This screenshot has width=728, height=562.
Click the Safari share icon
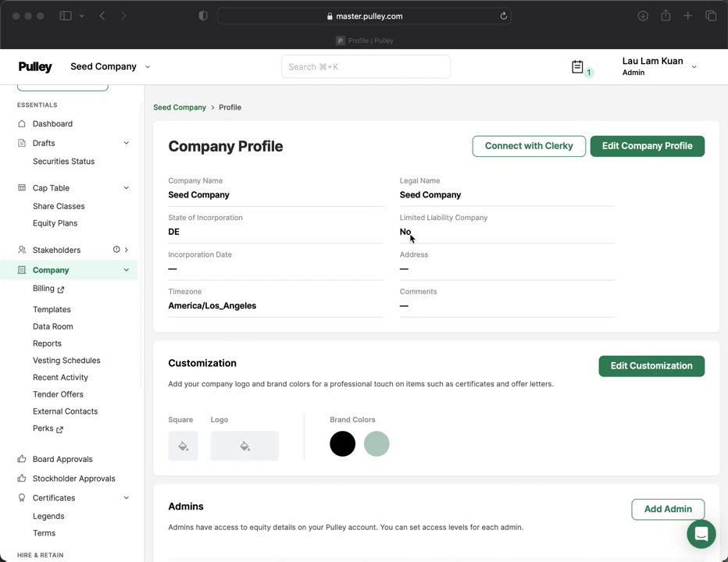666,16
